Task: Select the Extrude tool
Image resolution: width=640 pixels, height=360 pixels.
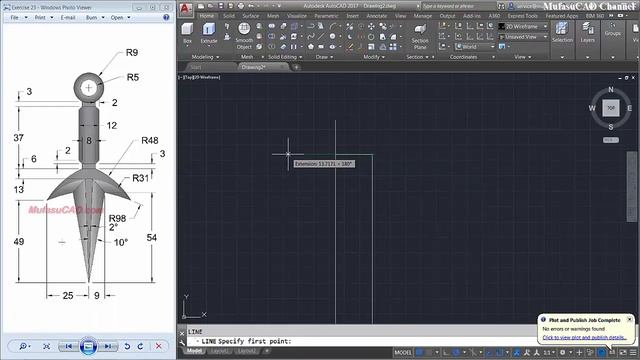Action: [x=209, y=33]
